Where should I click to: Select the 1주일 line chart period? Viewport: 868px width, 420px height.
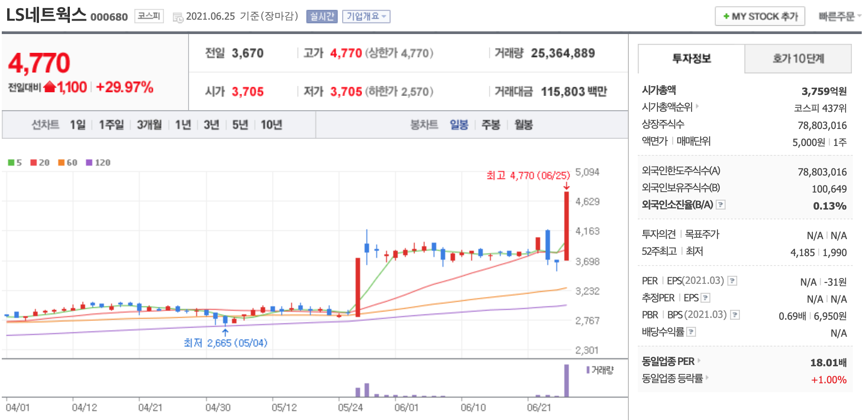click(111, 124)
